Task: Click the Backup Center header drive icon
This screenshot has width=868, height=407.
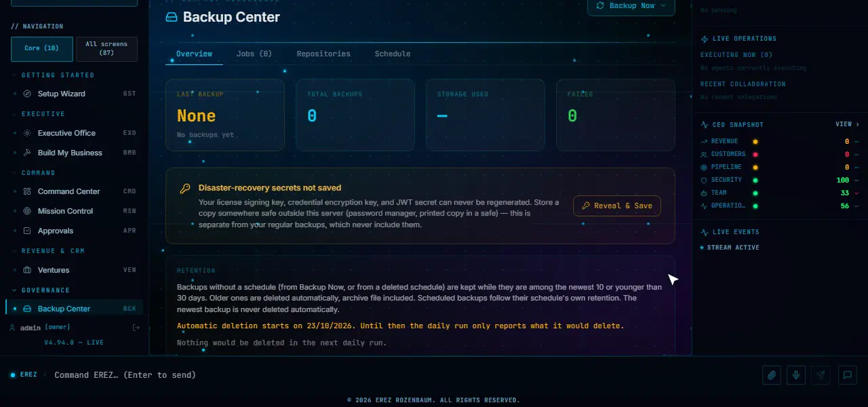Action: [172, 17]
